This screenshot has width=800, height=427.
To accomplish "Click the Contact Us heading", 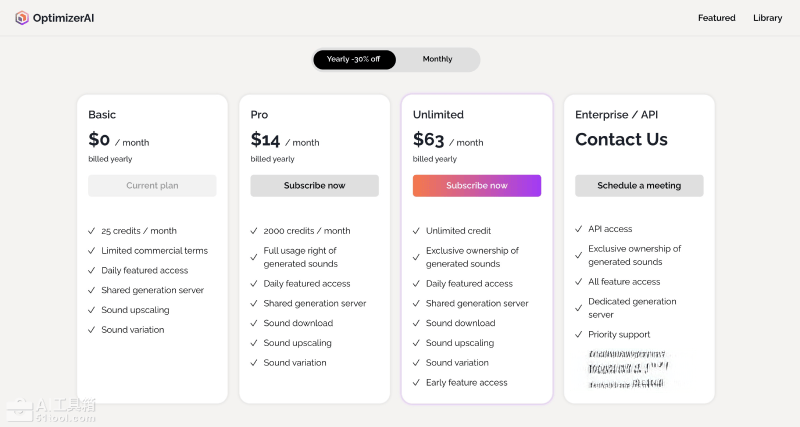I will click(621, 140).
